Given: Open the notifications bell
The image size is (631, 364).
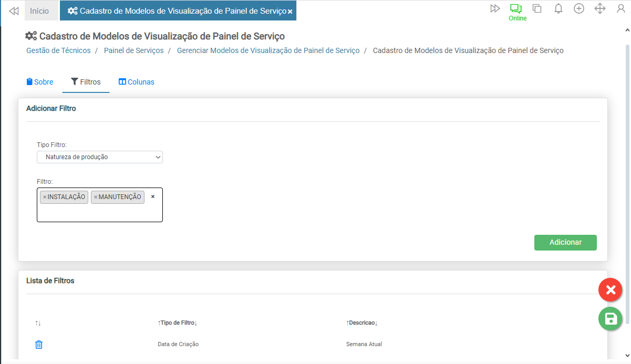Looking at the screenshot, I should 558,8.
